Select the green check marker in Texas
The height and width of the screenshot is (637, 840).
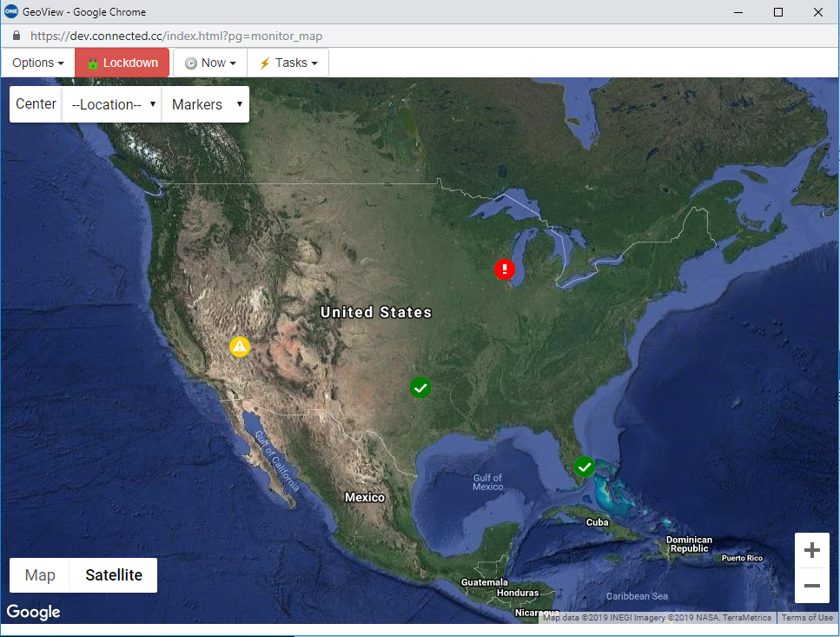click(x=420, y=388)
